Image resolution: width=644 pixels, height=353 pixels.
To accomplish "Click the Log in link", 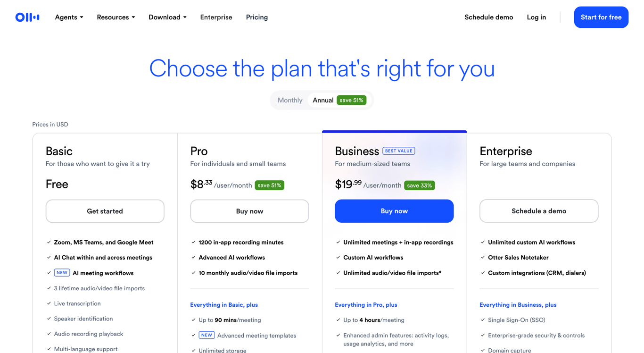I will [536, 17].
